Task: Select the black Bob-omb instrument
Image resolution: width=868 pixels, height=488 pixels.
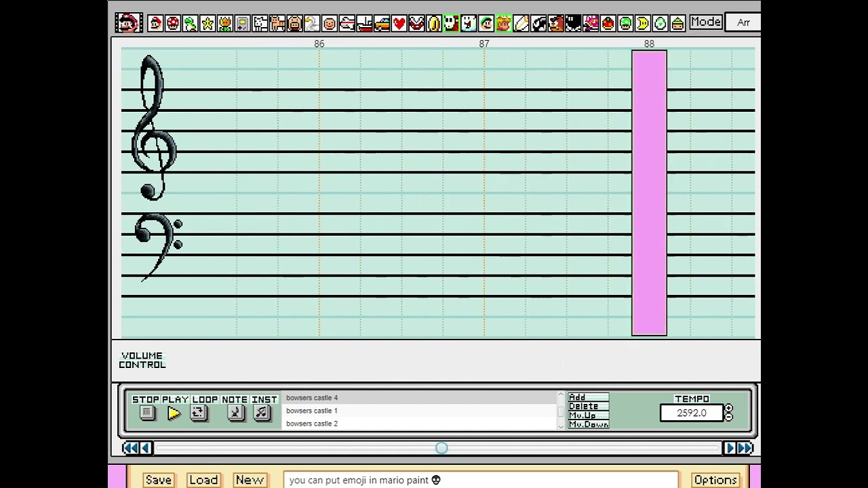Action: coord(573,24)
